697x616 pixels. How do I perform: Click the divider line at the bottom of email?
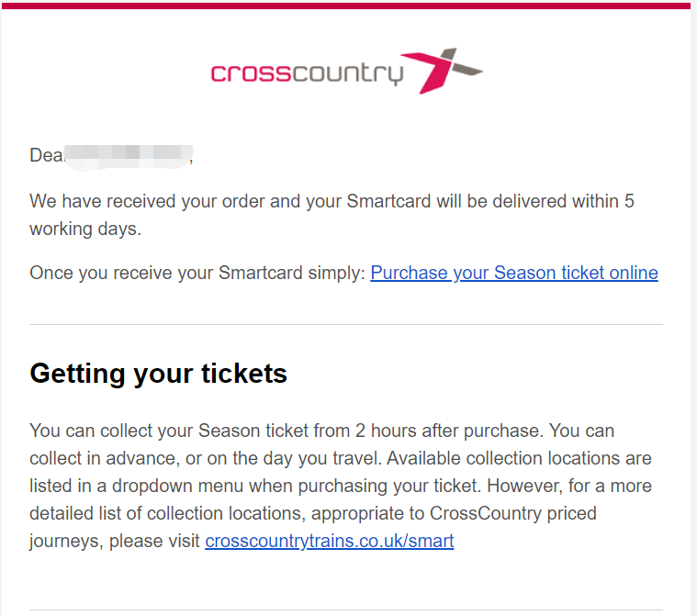[x=346, y=610]
